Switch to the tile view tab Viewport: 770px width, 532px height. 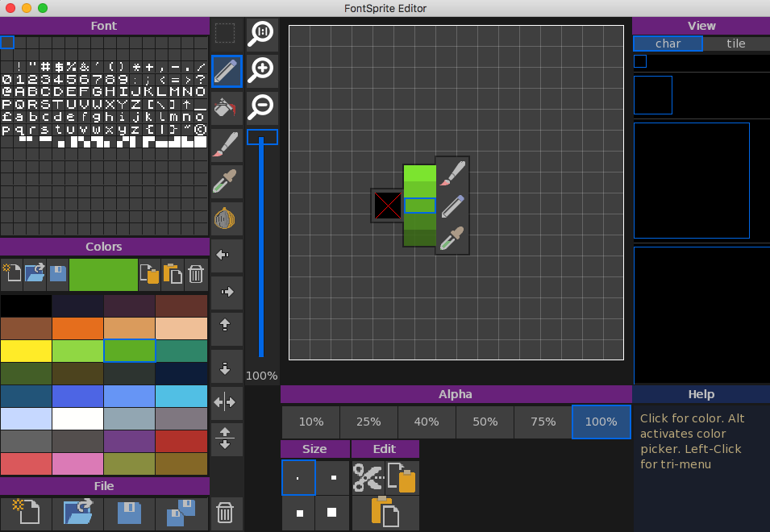736,44
